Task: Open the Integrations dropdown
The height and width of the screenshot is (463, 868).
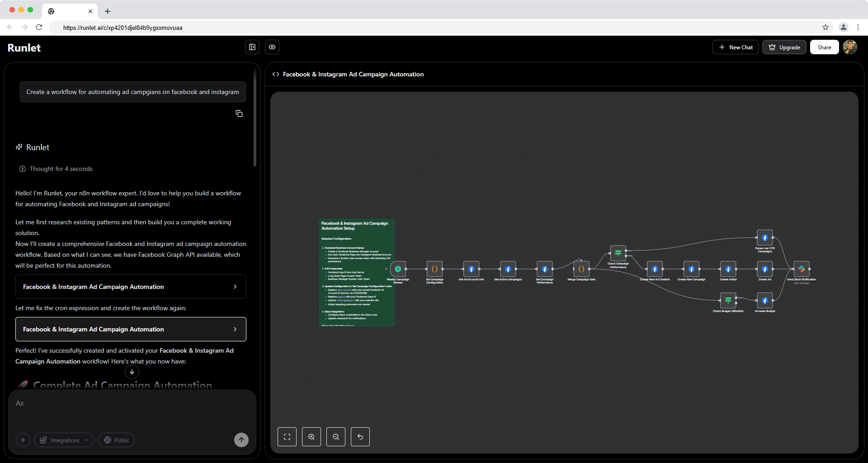Action: [64, 440]
